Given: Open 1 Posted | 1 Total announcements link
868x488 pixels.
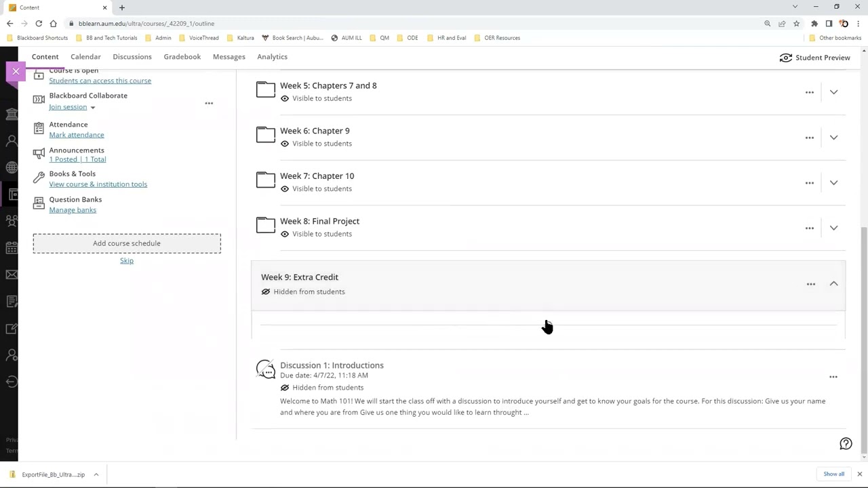Looking at the screenshot, I should coord(77,159).
